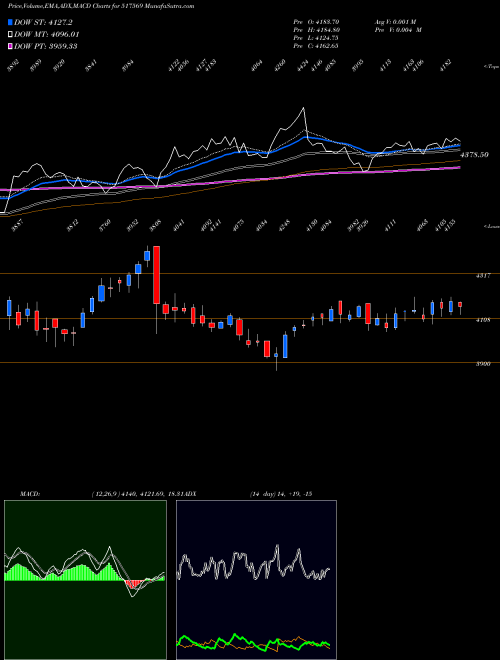Click the MACD '(12,26,9)' parameters text

[105, 494]
